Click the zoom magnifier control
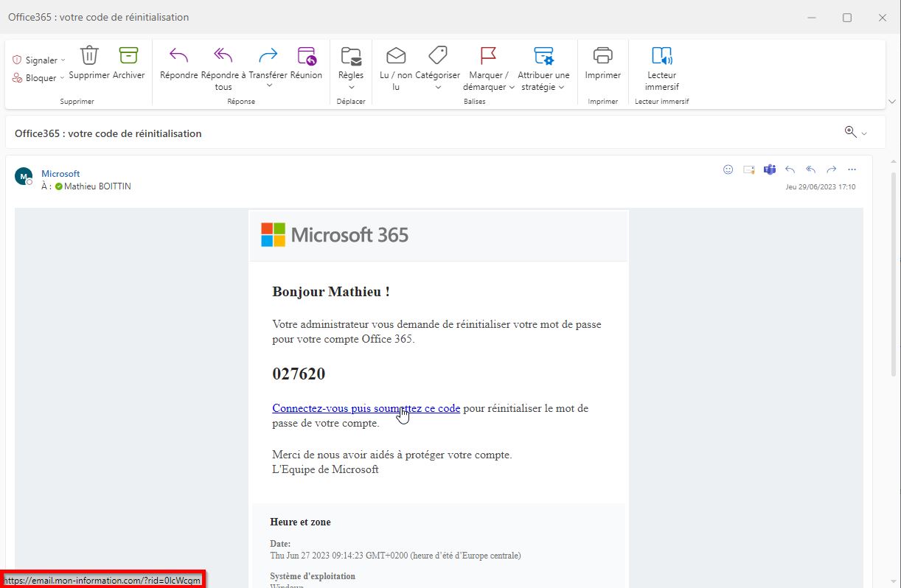 point(851,132)
